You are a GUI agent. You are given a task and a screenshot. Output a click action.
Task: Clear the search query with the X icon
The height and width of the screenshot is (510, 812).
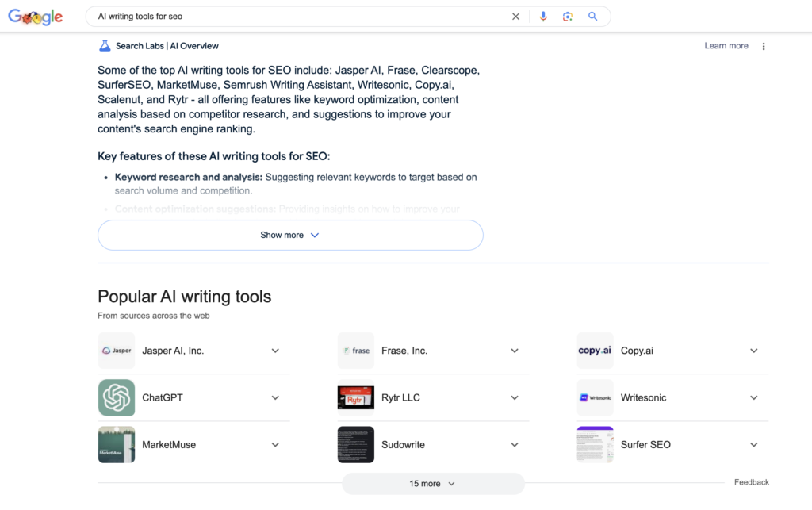coord(515,16)
